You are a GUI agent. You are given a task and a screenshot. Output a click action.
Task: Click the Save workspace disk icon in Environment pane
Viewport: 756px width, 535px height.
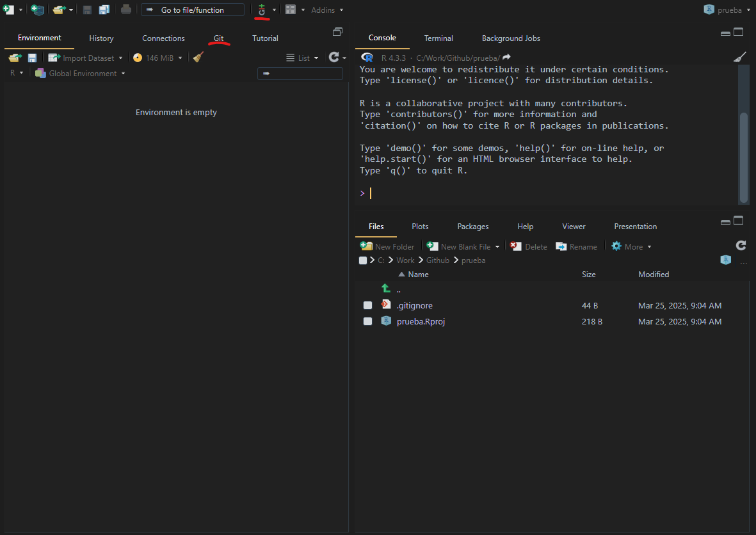(32, 58)
